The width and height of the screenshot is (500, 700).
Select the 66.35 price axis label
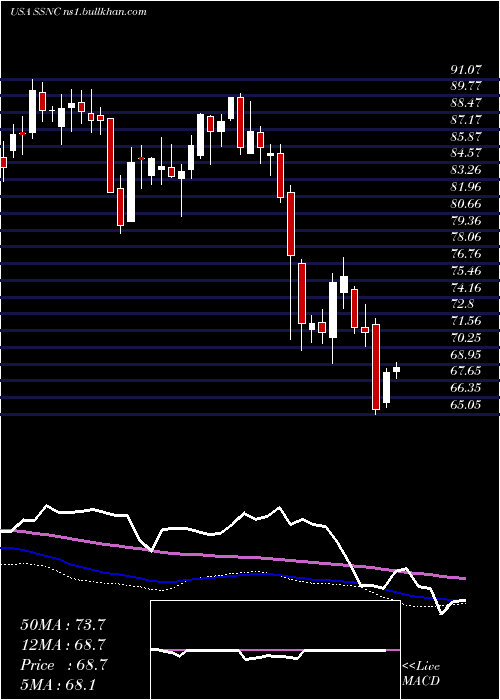(x=466, y=388)
